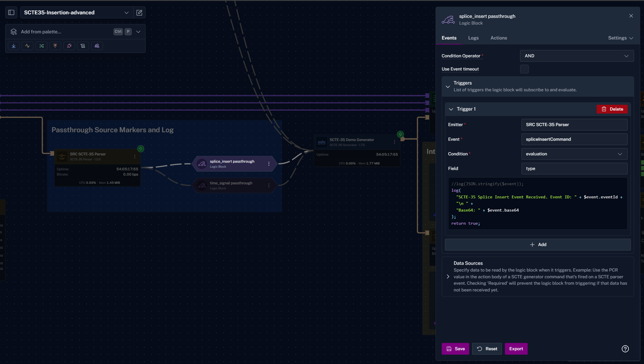Click the orange upload-arrow output palette icon
Image resolution: width=644 pixels, height=364 pixels.
[55, 46]
